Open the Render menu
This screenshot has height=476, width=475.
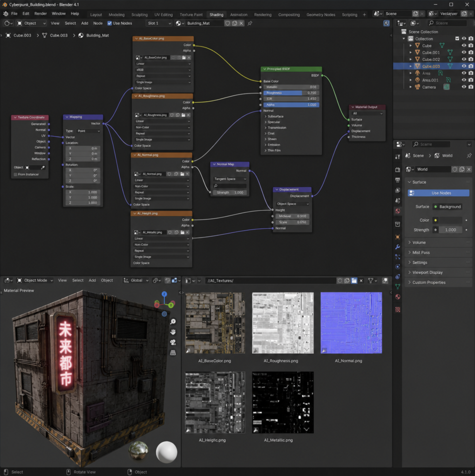40,13
